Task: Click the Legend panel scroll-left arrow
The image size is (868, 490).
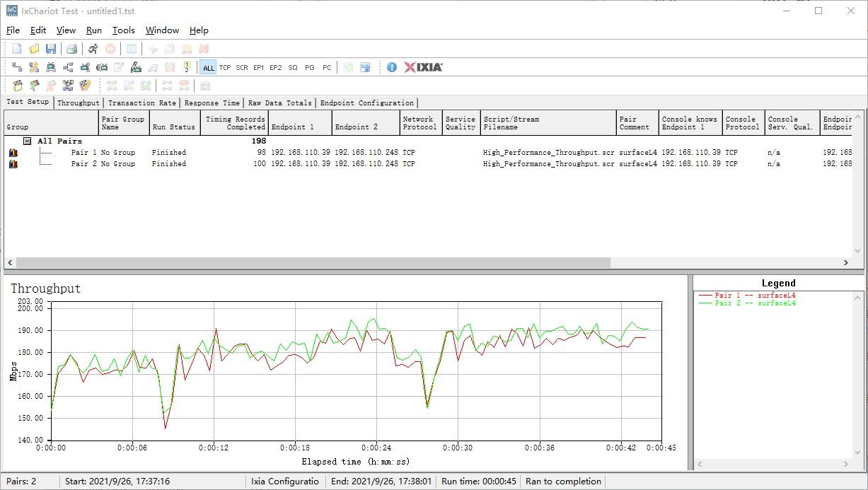Action: pyautogui.click(x=700, y=465)
